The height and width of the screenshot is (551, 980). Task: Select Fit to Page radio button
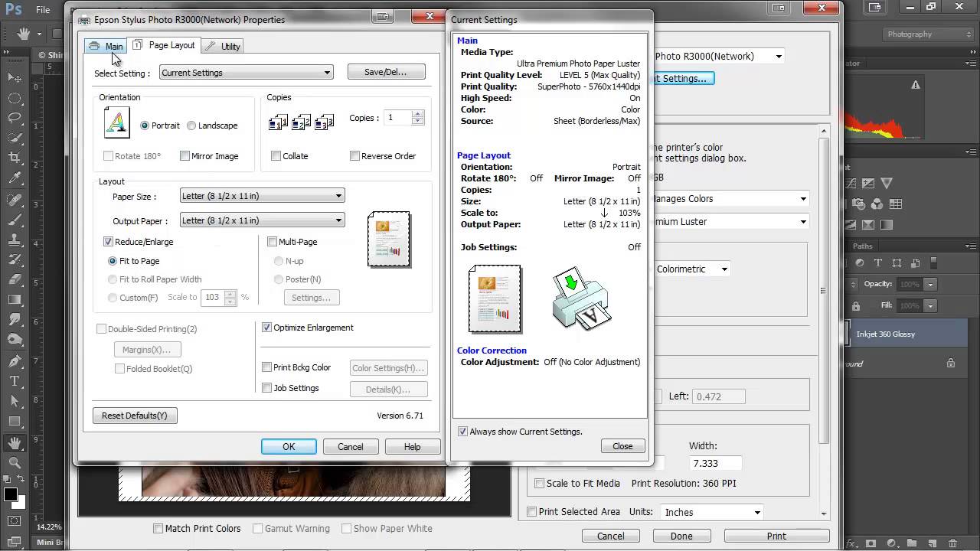tap(113, 261)
